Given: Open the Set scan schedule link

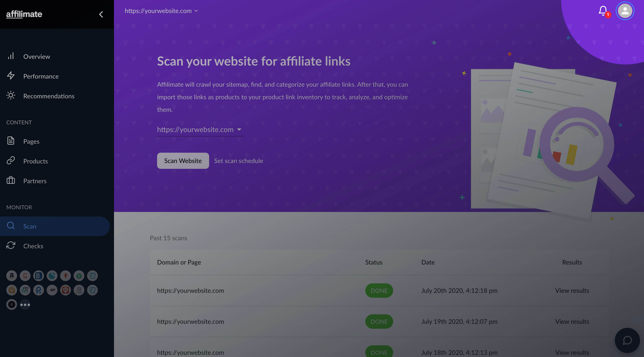Looking at the screenshot, I should tap(239, 161).
